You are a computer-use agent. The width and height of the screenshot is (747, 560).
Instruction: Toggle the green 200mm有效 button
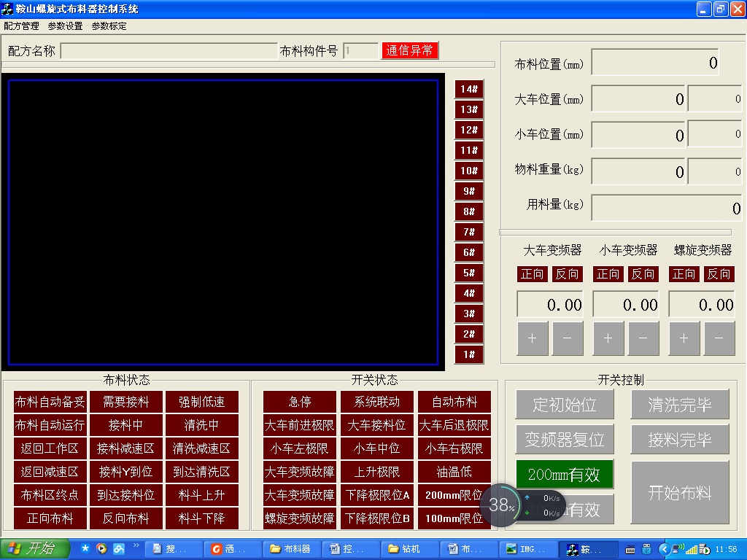[x=564, y=475]
